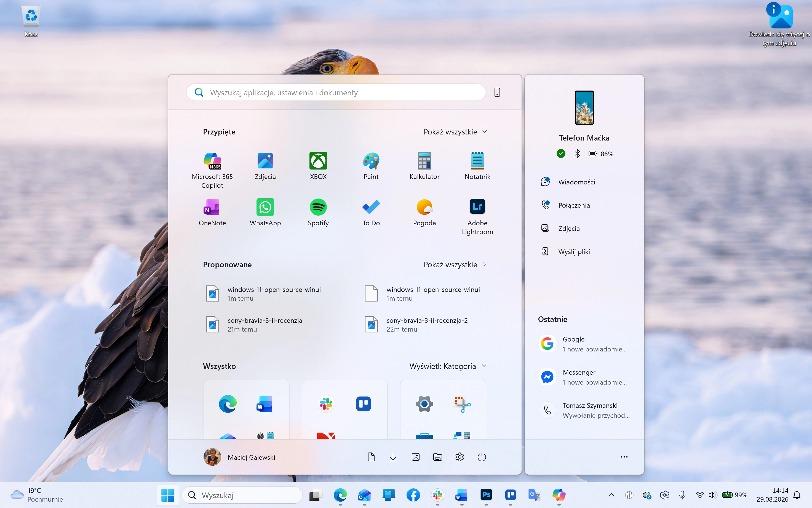Show all recommended files in Proponowane
The width and height of the screenshot is (812, 508).
(x=455, y=264)
